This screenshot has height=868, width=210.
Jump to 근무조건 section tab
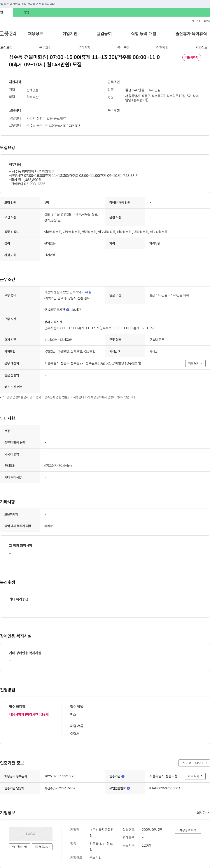pyautogui.click(x=45, y=48)
